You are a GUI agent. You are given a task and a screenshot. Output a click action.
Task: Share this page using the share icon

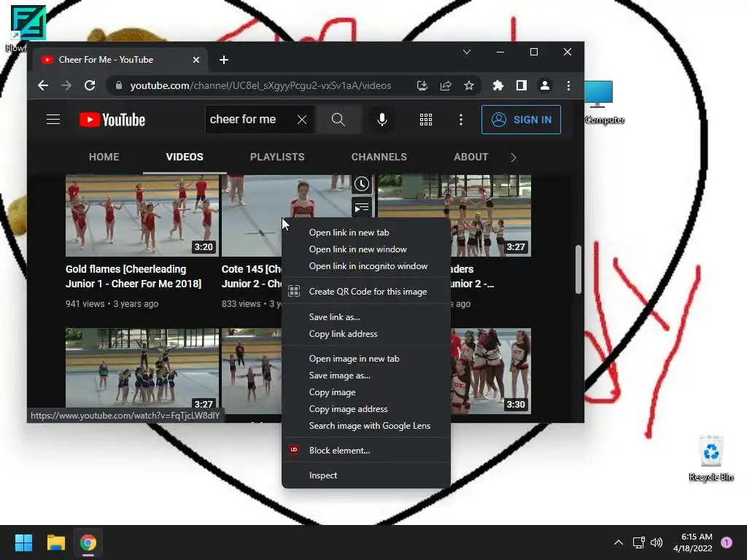446,86
